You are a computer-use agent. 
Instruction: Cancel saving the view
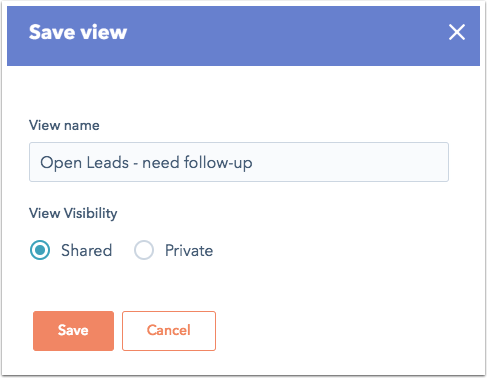pos(169,331)
